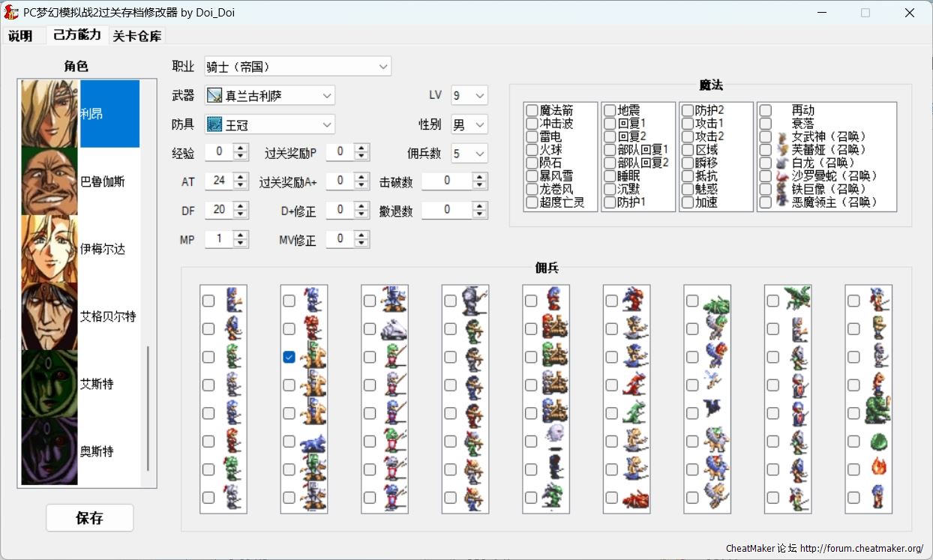Viewport: 933px width, 560px height.
Task: Click the flame mercenary sprite
Action: pos(878,467)
